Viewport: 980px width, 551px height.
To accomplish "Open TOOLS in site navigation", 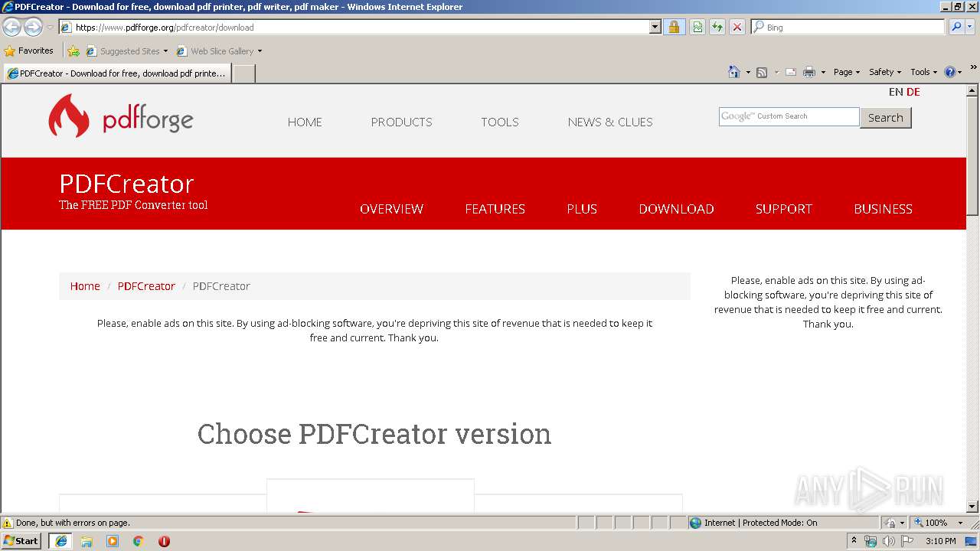I will pos(500,122).
